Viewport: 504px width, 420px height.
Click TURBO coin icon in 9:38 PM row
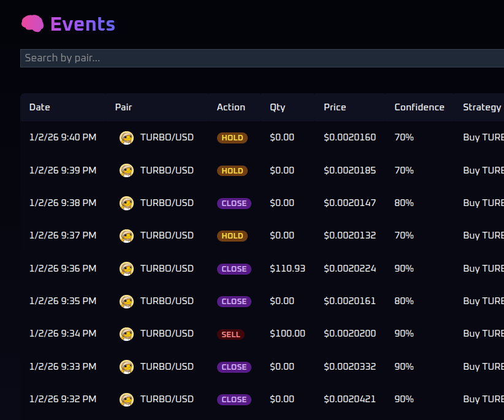pyautogui.click(x=126, y=203)
